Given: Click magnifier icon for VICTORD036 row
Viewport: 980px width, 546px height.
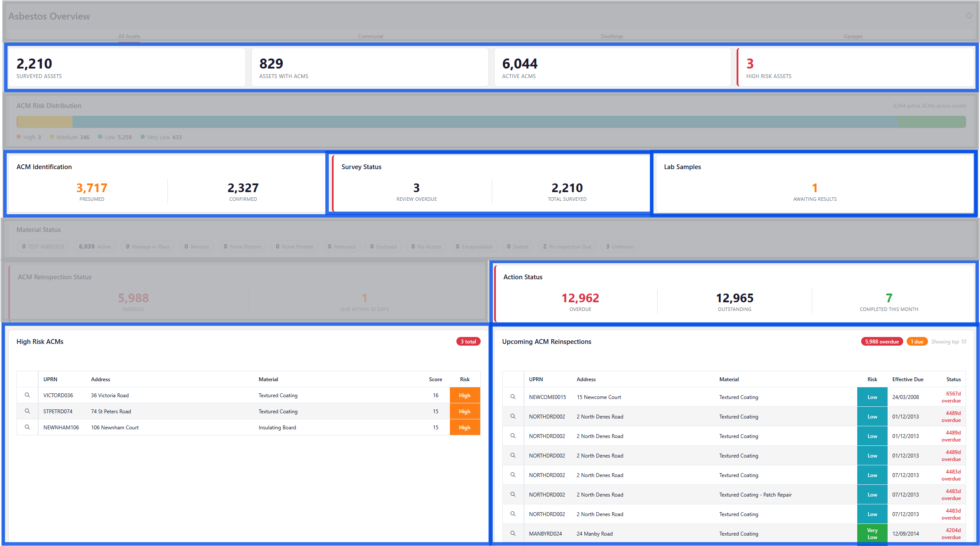Looking at the screenshot, I should pyautogui.click(x=27, y=395).
